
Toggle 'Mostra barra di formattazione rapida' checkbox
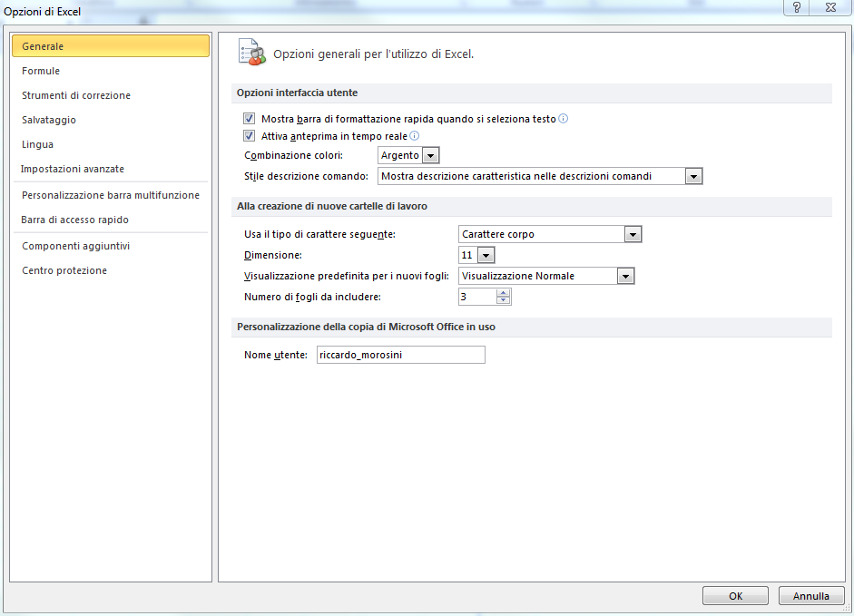(249, 118)
